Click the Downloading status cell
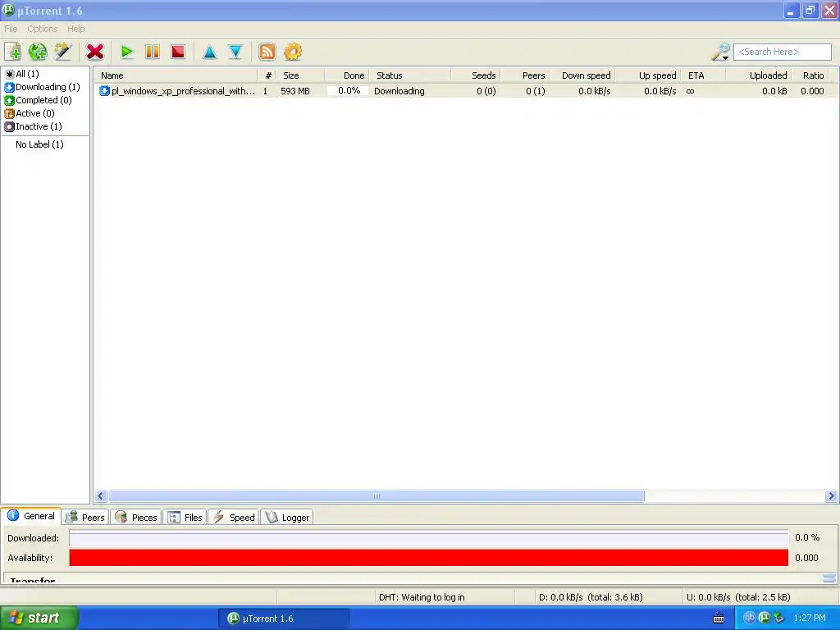The height and width of the screenshot is (630, 840). [x=399, y=91]
